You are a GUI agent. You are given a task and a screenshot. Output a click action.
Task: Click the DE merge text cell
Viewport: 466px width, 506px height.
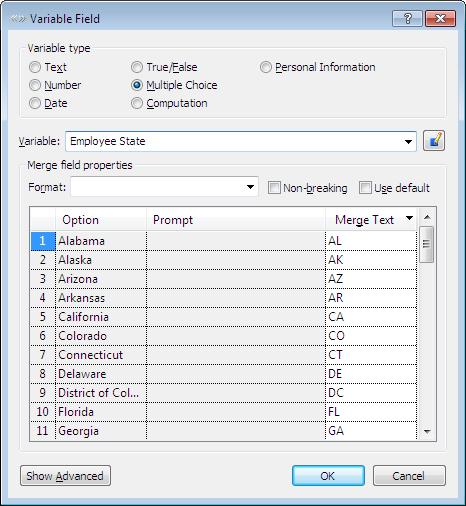(371, 374)
